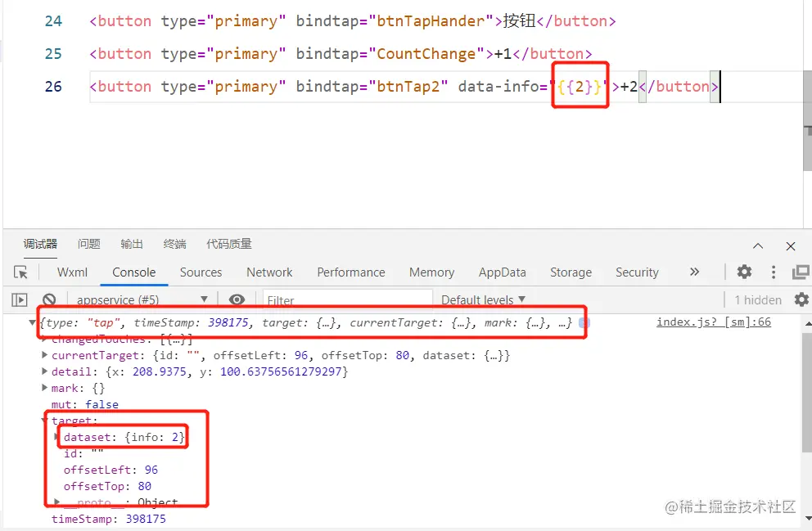This screenshot has height=531, width=812.
Task: Close the debugger panel with X
Action: 790,246
